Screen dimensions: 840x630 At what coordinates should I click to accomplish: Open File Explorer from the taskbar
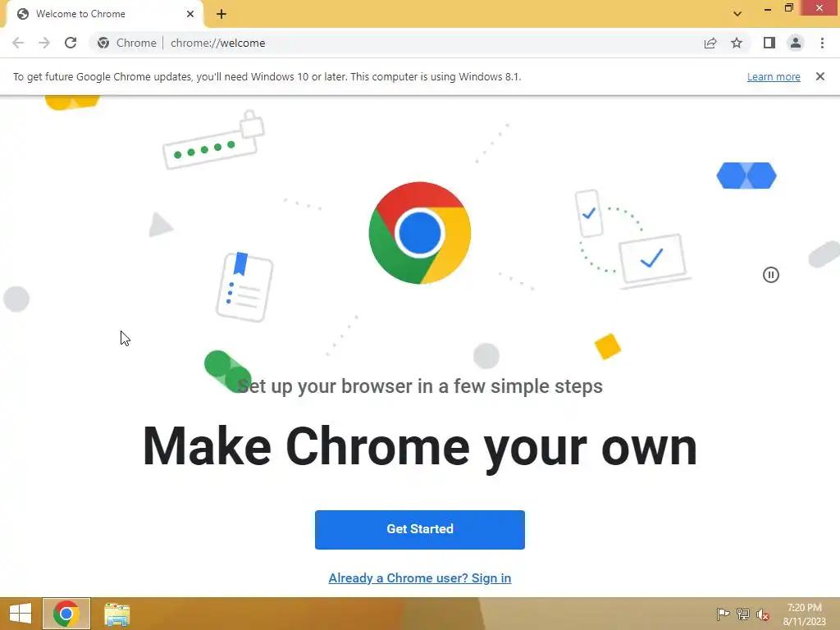pos(116,614)
